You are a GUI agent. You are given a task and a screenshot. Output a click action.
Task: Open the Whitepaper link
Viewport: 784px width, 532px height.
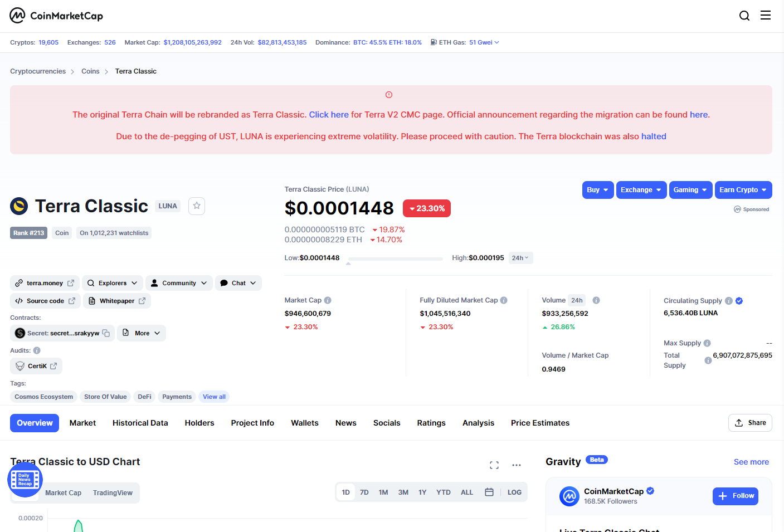(117, 301)
